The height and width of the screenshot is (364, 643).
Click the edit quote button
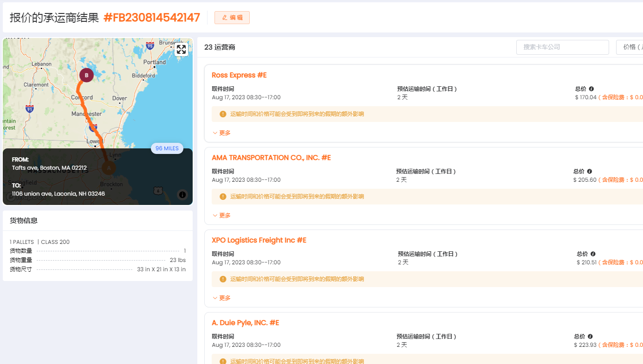tap(232, 18)
